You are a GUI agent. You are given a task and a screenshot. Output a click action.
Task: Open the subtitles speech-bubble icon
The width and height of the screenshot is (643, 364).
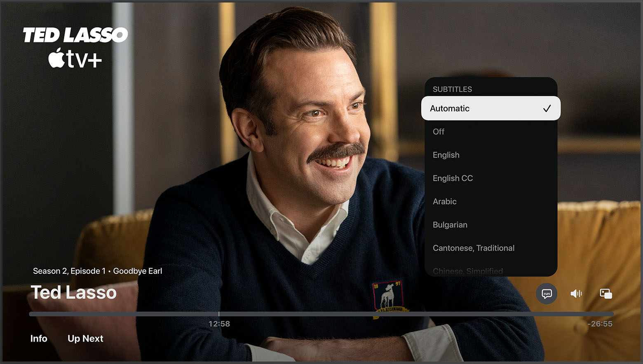pos(547,294)
